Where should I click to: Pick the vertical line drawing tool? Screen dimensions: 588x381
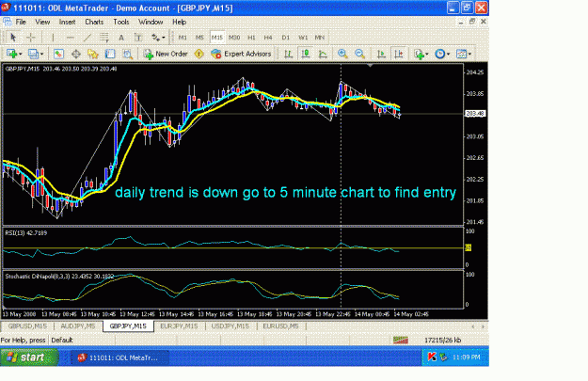point(53,37)
